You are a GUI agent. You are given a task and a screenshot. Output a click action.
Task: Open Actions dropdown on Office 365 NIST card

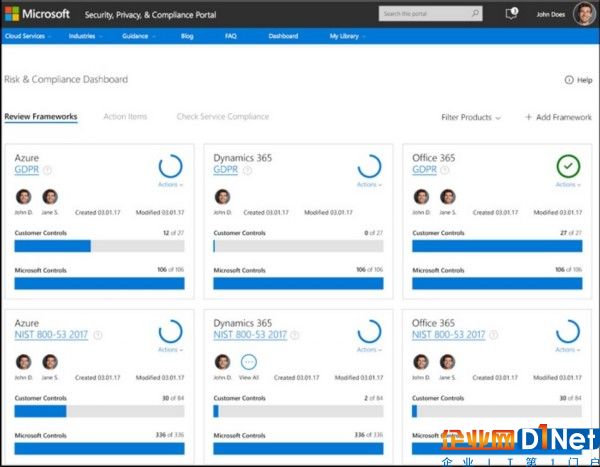568,349
